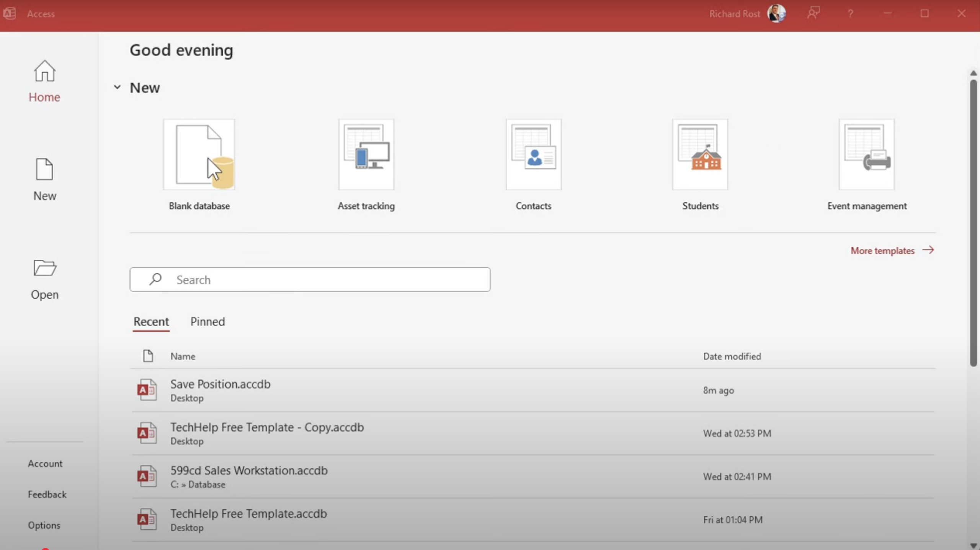Click the Wed at 02:53 PM date
The height and width of the screenshot is (550, 980).
pos(737,434)
